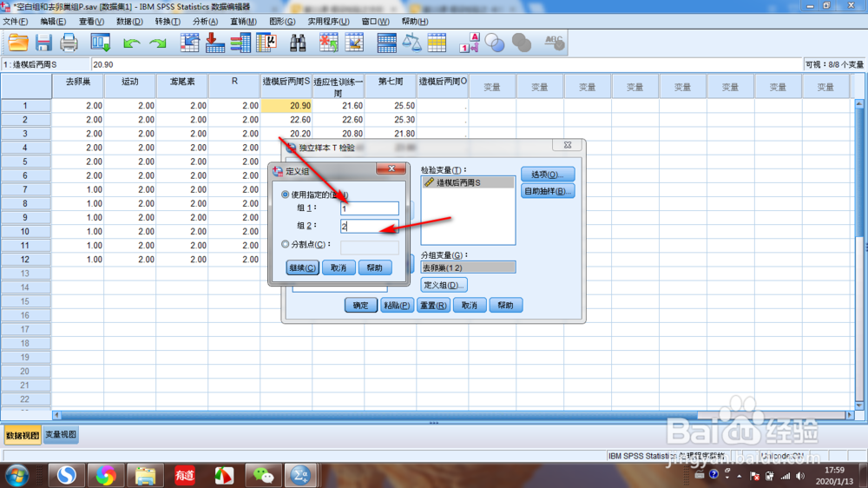Screen dimensions: 868x488
Task: Switch to Data View tab
Action: pos(23,435)
